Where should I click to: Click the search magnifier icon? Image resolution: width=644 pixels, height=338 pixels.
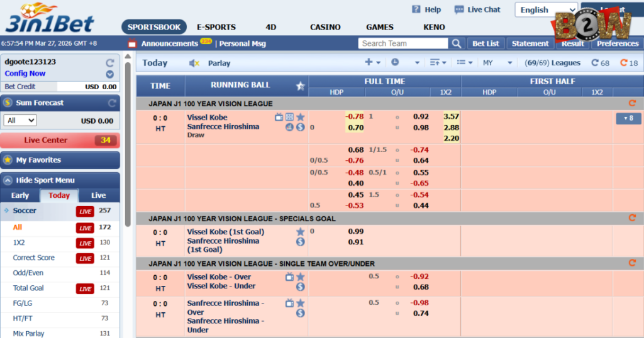tap(457, 43)
